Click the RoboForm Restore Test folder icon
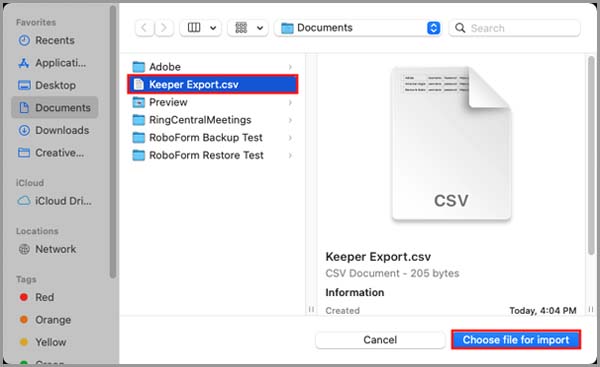 139,155
